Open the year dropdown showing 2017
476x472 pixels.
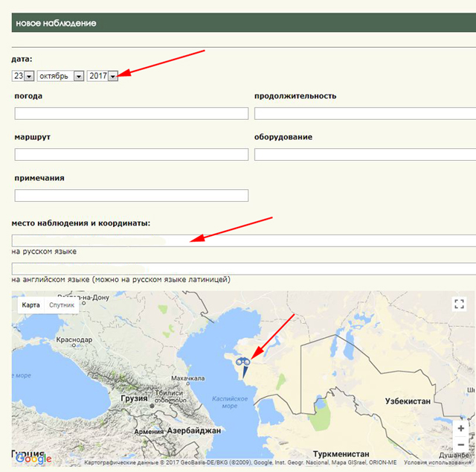[x=103, y=76]
